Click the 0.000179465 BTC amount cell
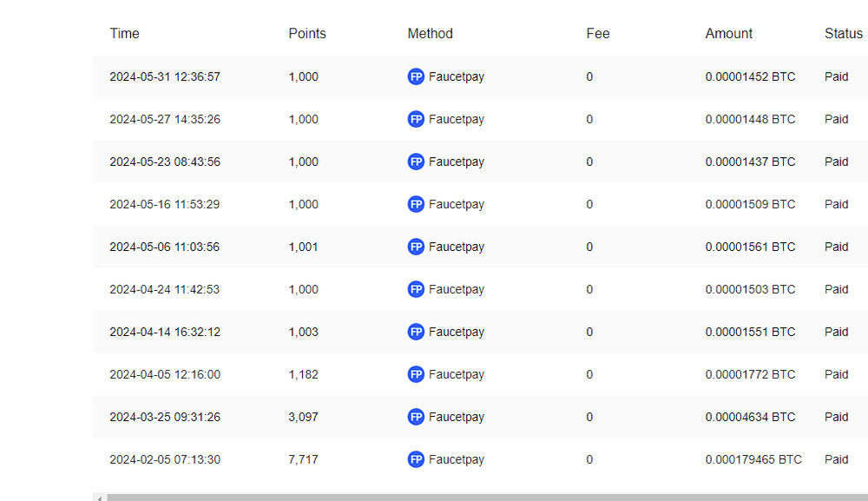The image size is (868, 501). 753,459
